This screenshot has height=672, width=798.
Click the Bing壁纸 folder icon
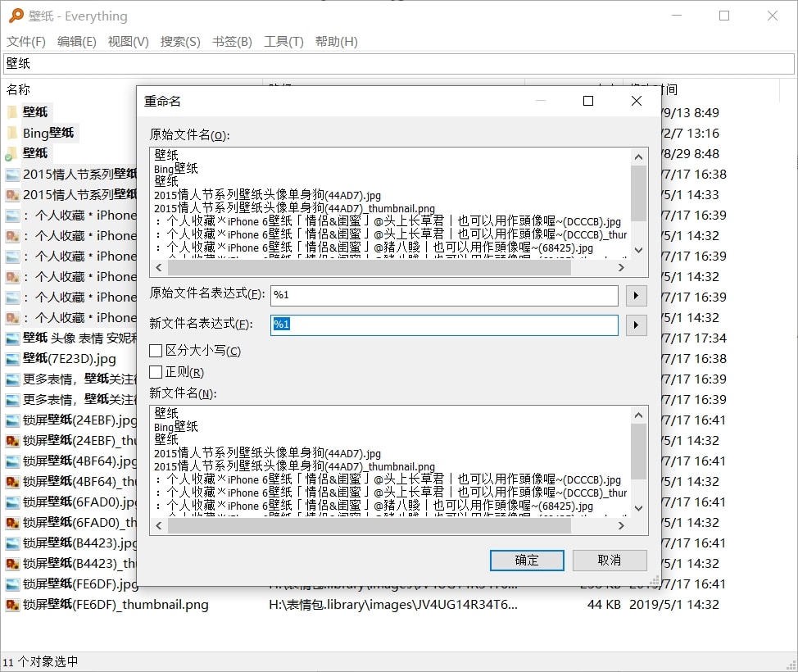(12, 133)
